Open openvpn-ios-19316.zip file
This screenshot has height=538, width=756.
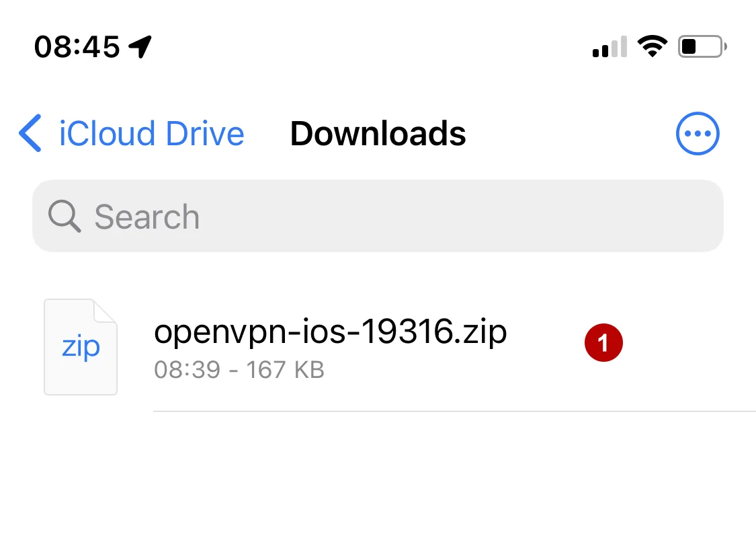click(331, 332)
